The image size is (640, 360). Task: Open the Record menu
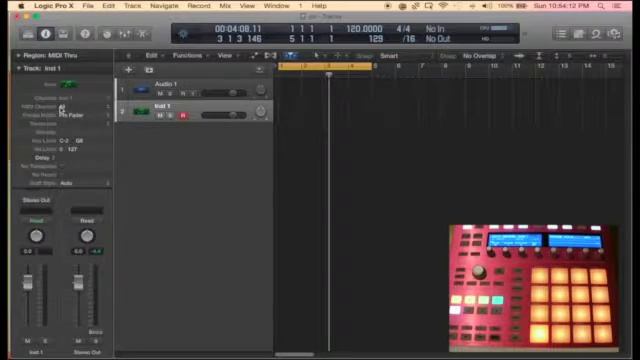pyautogui.click(x=199, y=6)
